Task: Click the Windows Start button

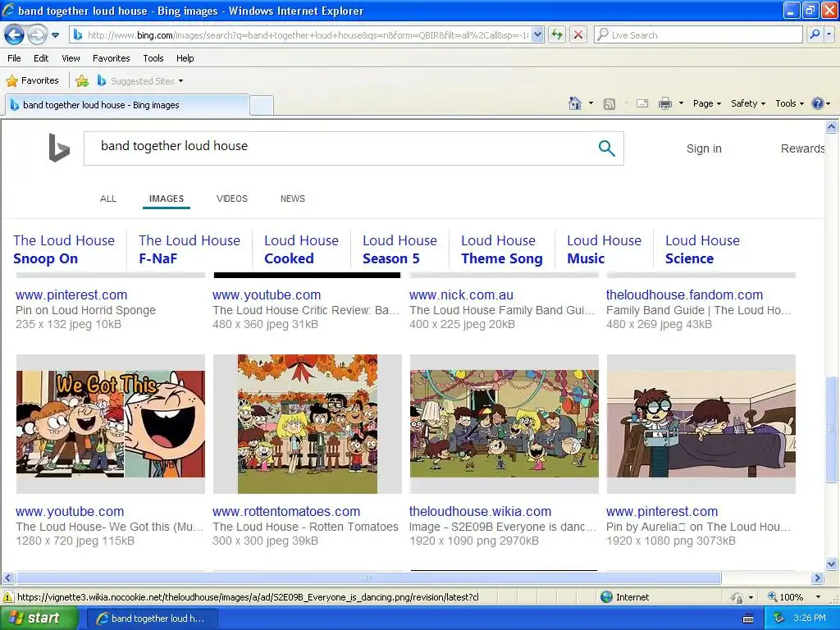Action: [x=39, y=618]
